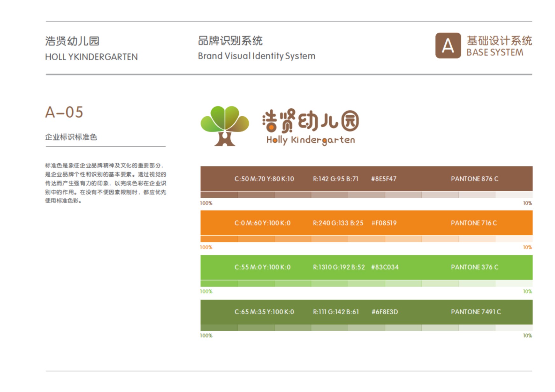This screenshot has width=555, height=392.
Task: Click the 浩贤幼儿园 orange wordmark in the logo
Action: coord(311,120)
